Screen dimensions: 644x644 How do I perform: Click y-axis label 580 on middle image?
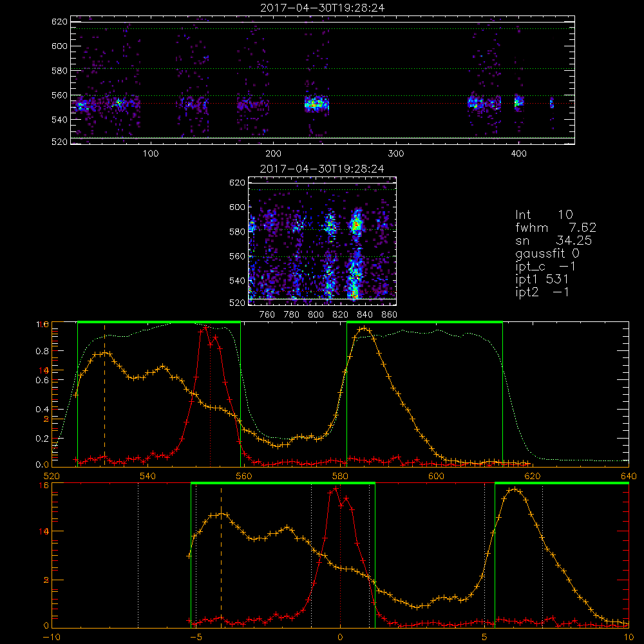237,232
